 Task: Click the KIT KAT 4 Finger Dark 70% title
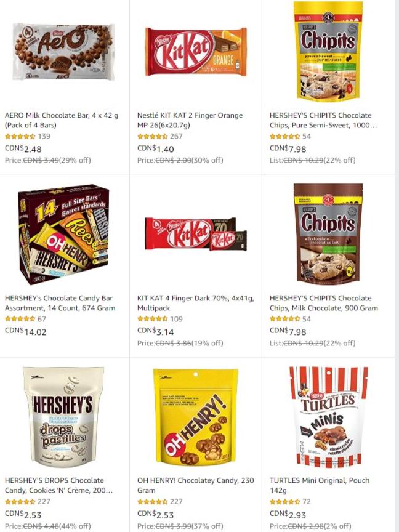tap(196, 303)
